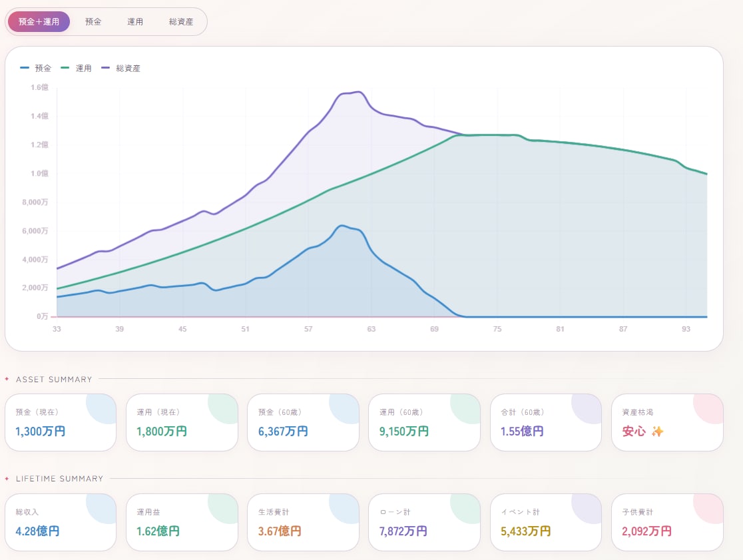
Task: Click the 5,433万円 value in イベント計 card
Action: tap(525, 531)
